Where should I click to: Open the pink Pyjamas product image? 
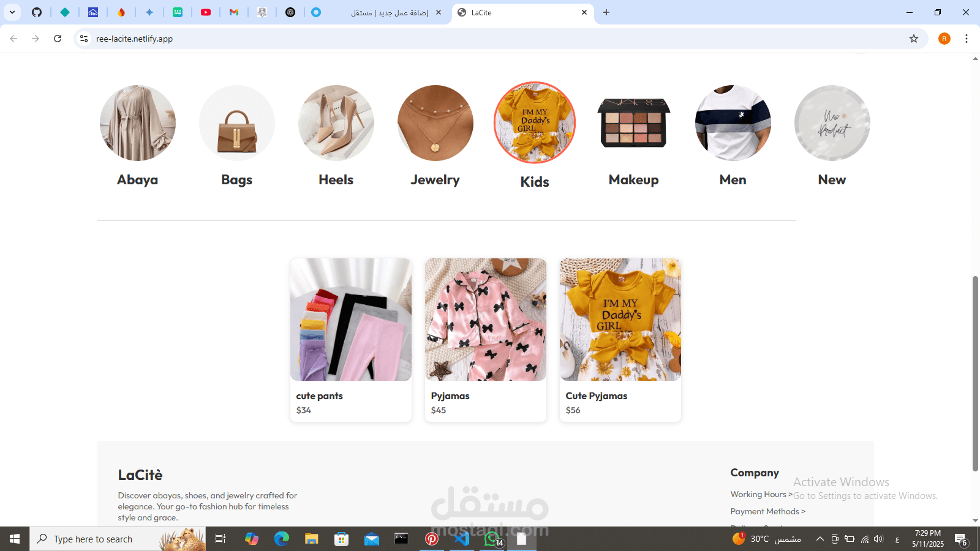(x=486, y=320)
